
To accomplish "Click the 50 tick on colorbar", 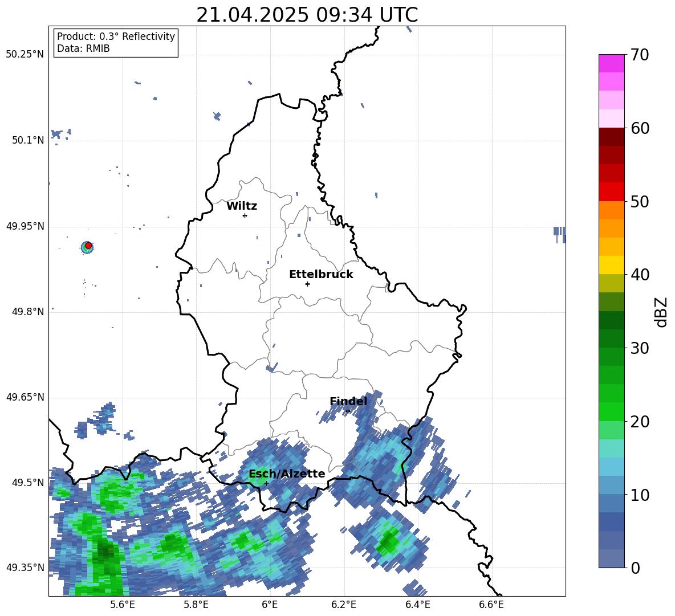I will tap(640, 201).
